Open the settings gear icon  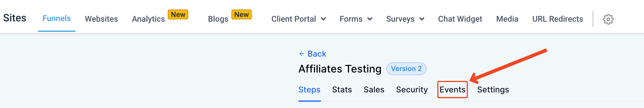point(608,19)
